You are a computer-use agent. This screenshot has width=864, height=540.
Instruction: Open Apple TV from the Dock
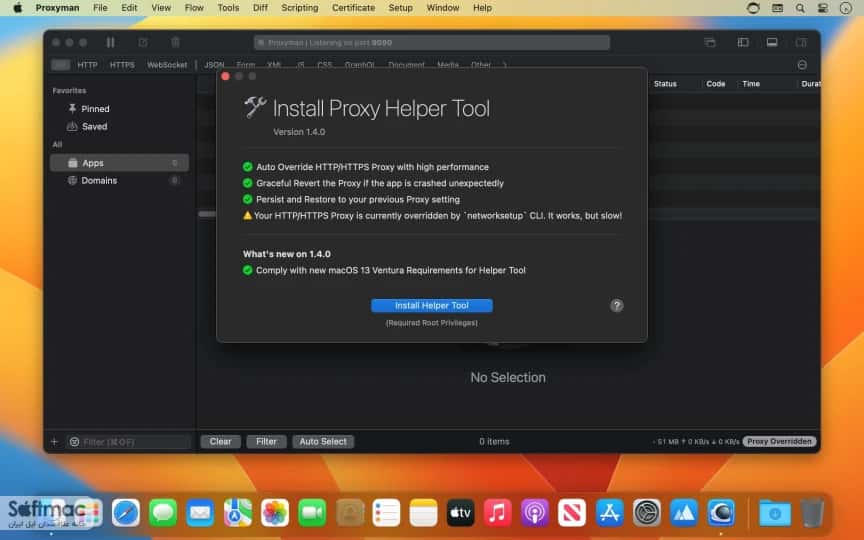tap(461, 513)
